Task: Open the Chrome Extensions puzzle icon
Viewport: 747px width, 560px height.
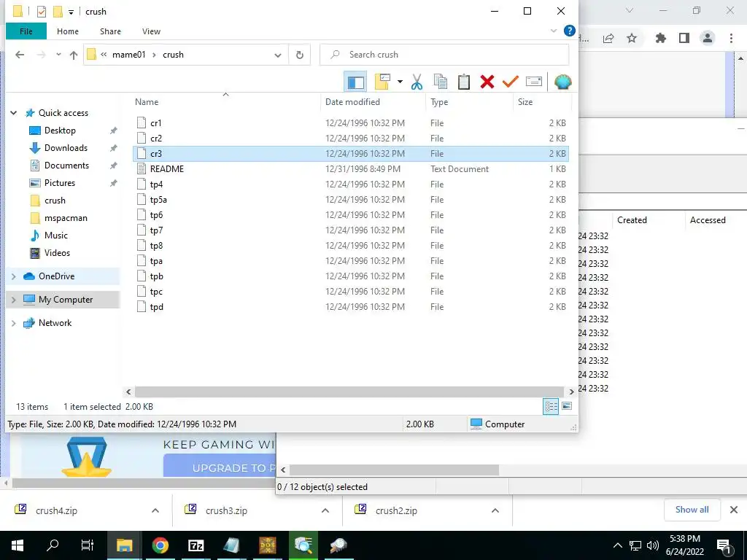Action: [661, 38]
